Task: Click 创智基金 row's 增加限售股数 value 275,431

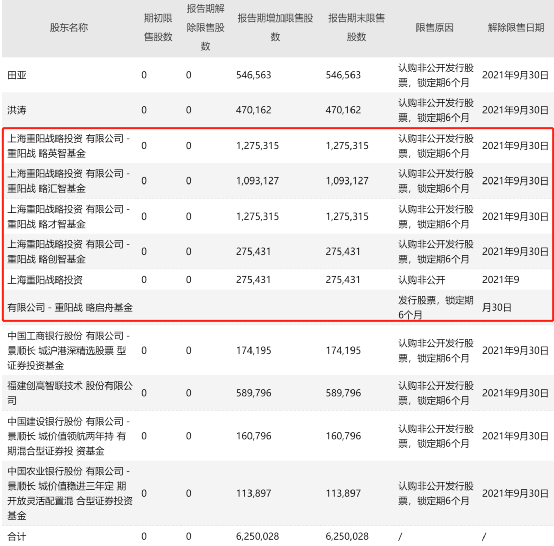Action: click(x=254, y=251)
